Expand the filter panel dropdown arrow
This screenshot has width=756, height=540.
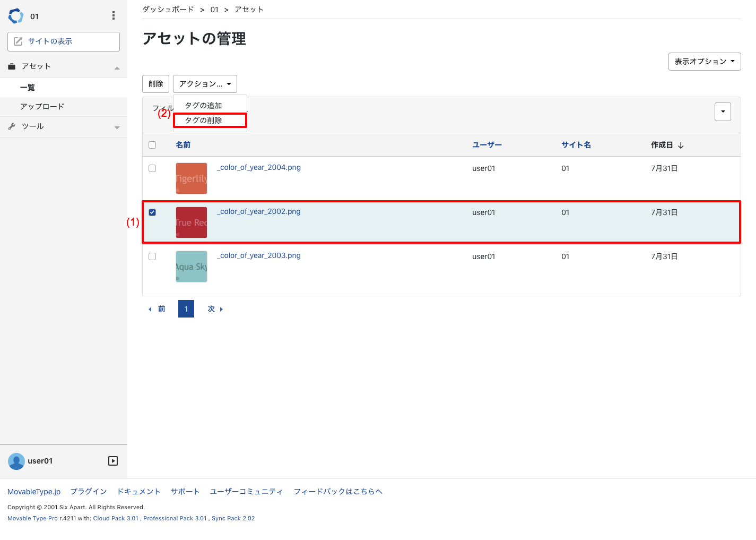pyautogui.click(x=723, y=112)
